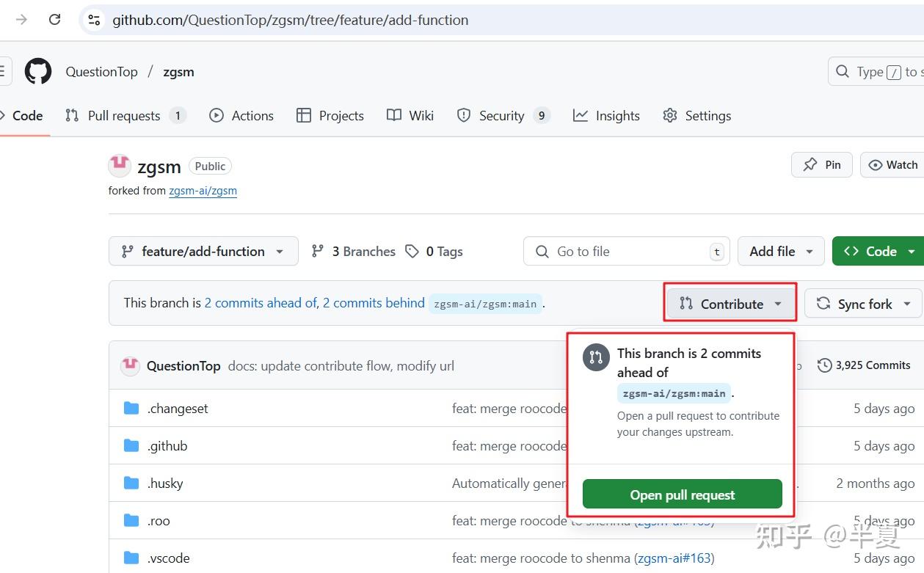Image resolution: width=924 pixels, height=573 pixels.
Task: Open the 2 commits behind link
Action: pos(374,303)
